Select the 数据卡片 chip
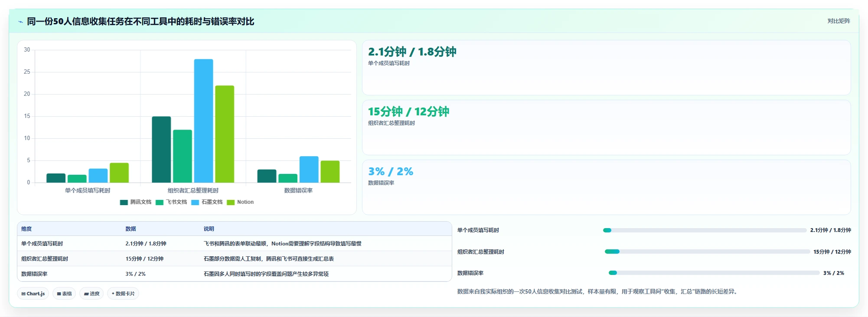This screenshot has height=317, width=868. click(123, 294)
